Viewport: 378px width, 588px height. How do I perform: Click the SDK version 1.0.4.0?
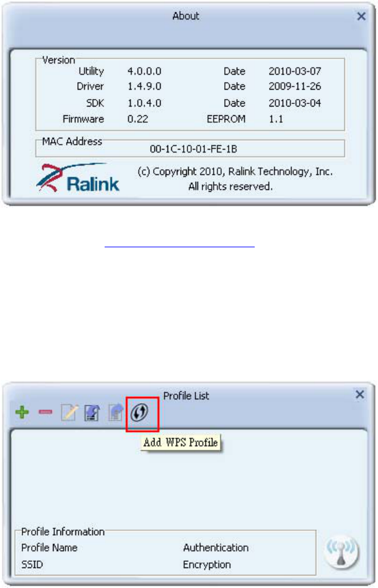click(144, 103)
